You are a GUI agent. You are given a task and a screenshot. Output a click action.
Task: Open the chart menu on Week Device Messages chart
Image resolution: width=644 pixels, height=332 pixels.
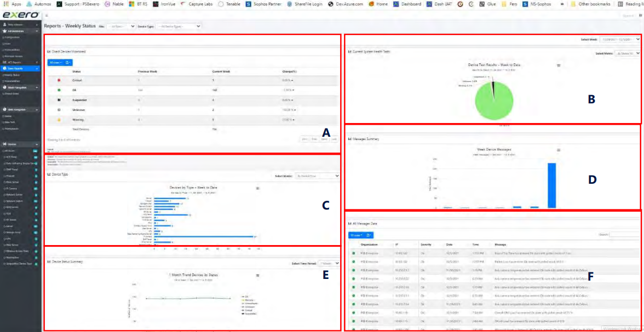pos(559,149)
